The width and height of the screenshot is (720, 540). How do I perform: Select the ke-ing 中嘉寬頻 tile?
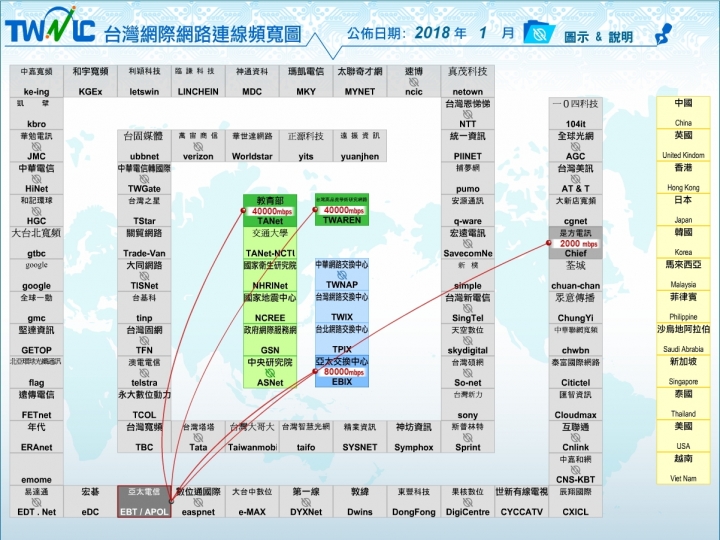point(36,81)
